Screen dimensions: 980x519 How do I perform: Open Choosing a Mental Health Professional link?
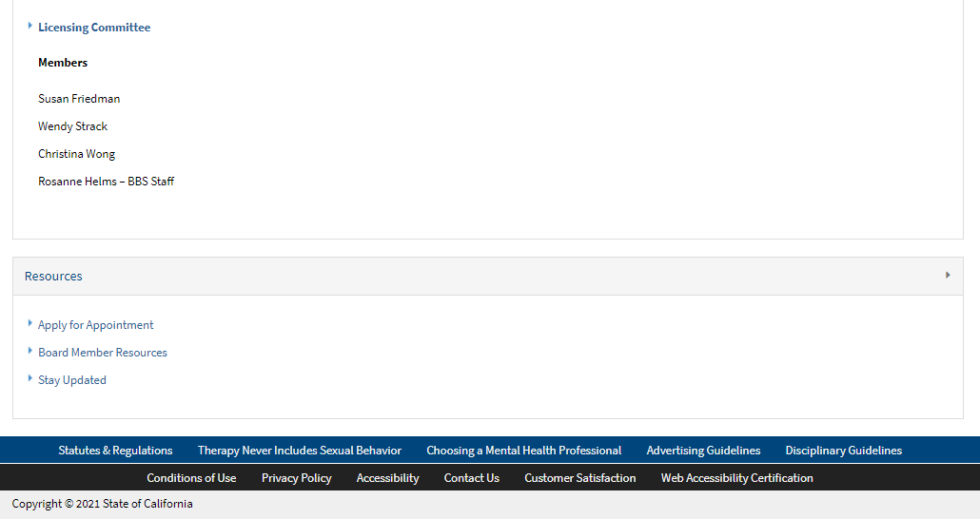[523, 451]
